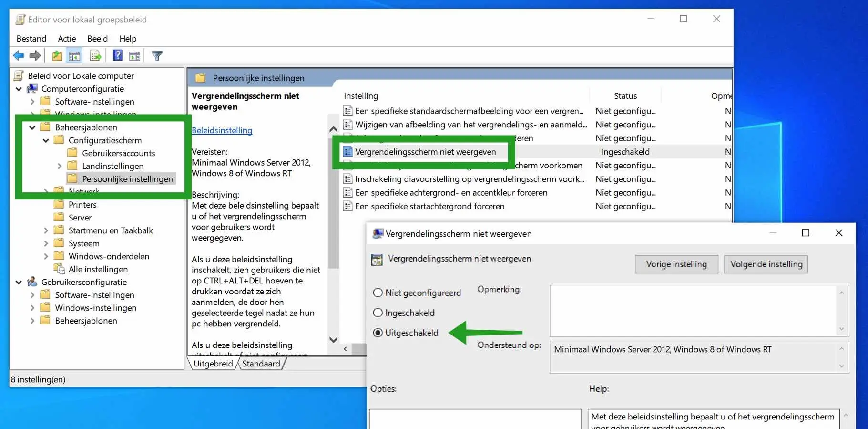
Task: Sort by the Status column header
Action: tap(625, 96)
